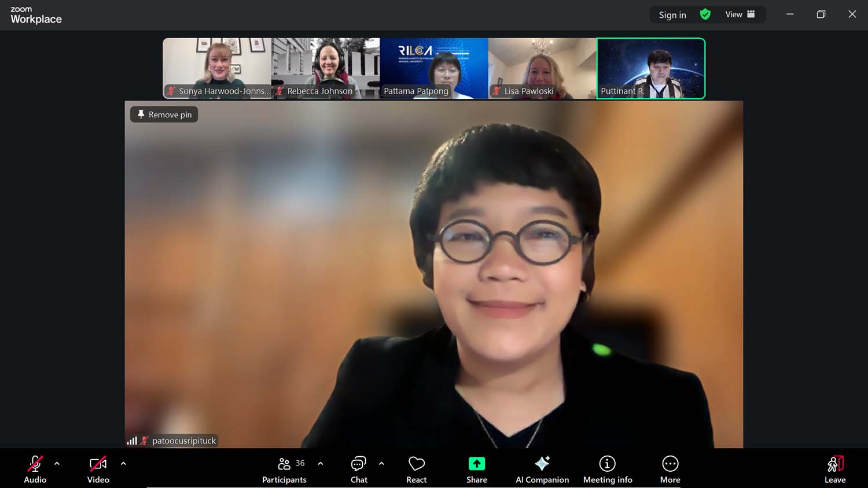Expand audio settings arrow next to Audio
The width and height of the screenshot is (868, 488).
[x=57, y=464]
